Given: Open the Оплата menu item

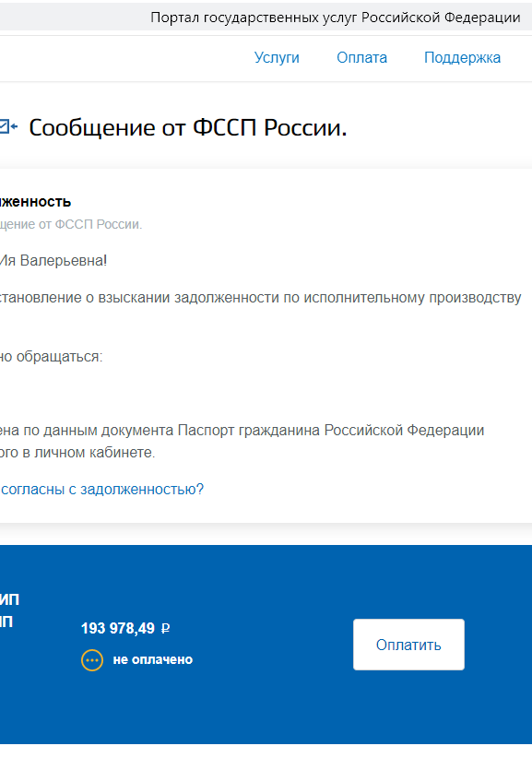Looking at the screenshot, I should 362,57.
